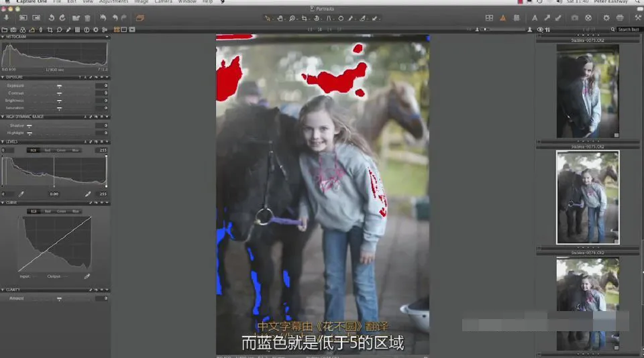Collapse the Levels panel
The image size is (644, 358).
click(x=3, y=141)
